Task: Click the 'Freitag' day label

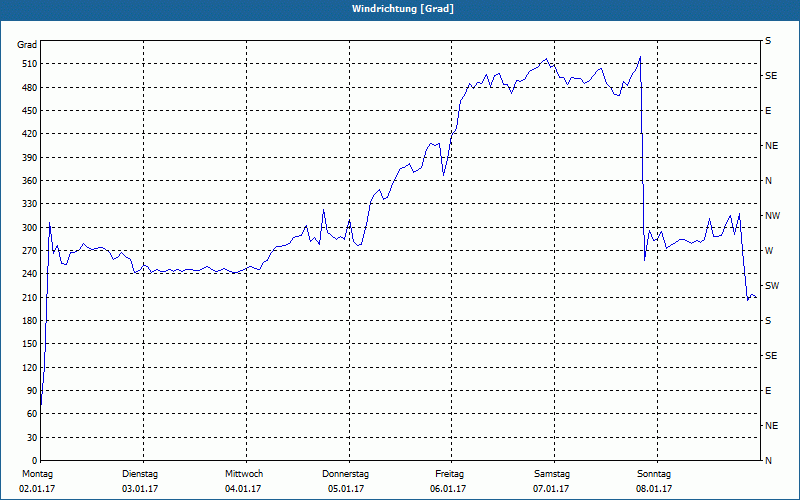Action: pos(449,474)
